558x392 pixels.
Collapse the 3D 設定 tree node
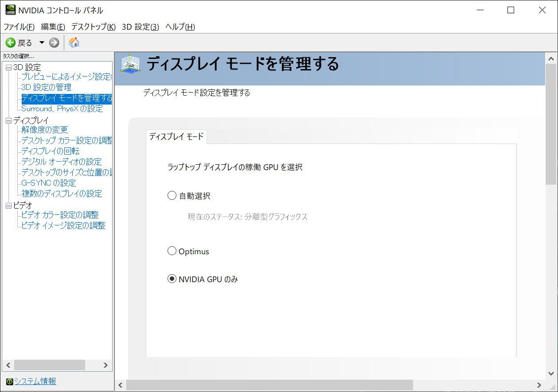pyautogui.click(x=8, y=68)
